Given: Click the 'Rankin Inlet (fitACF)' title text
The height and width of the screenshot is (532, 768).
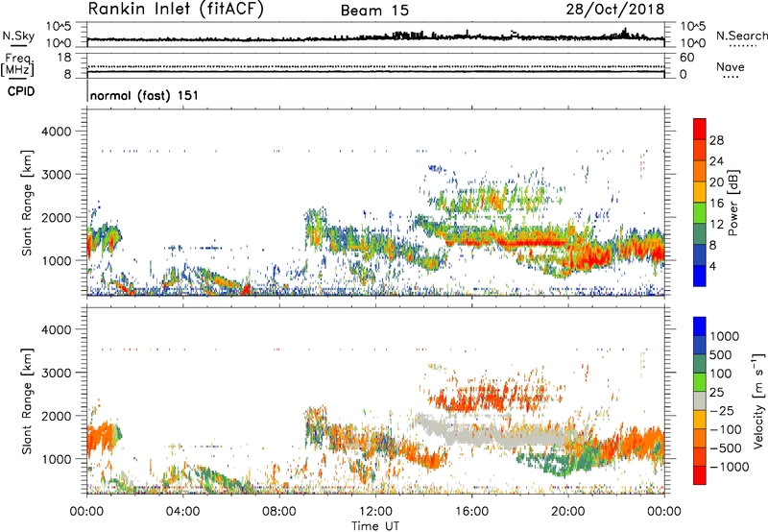Looking at the screenshot, I should (x=176, y=10).
